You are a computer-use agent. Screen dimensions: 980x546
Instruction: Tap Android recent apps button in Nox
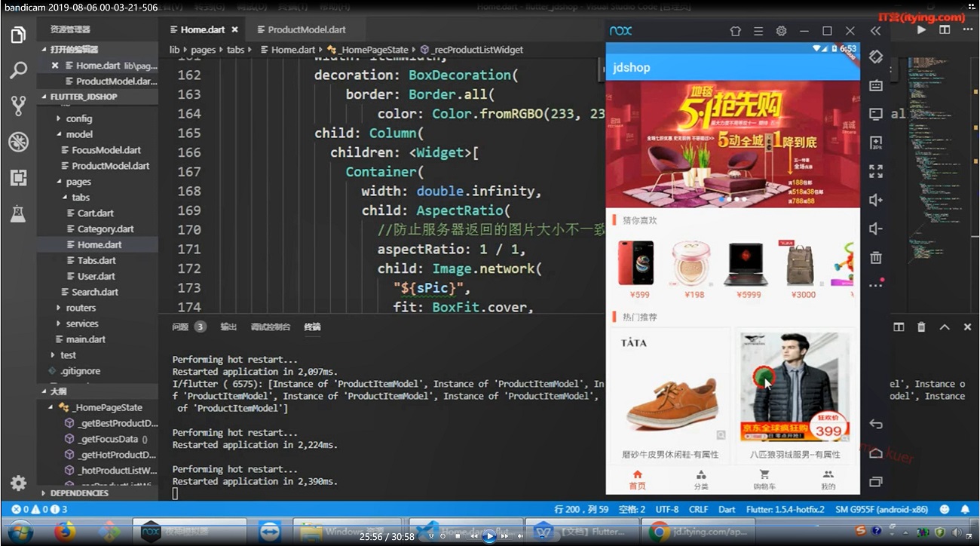[x=875, y=482]
